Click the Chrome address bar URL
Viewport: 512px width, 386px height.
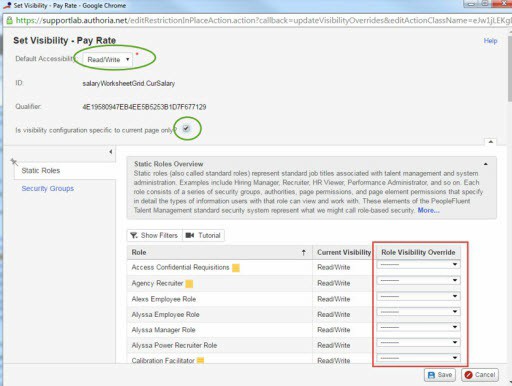[x=263, y=20]
